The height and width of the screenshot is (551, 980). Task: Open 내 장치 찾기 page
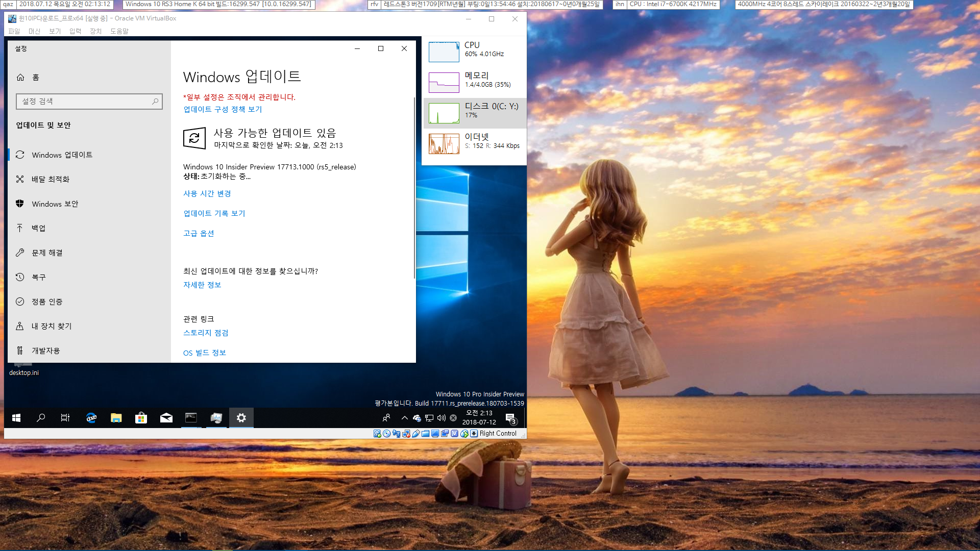point(89,326)
